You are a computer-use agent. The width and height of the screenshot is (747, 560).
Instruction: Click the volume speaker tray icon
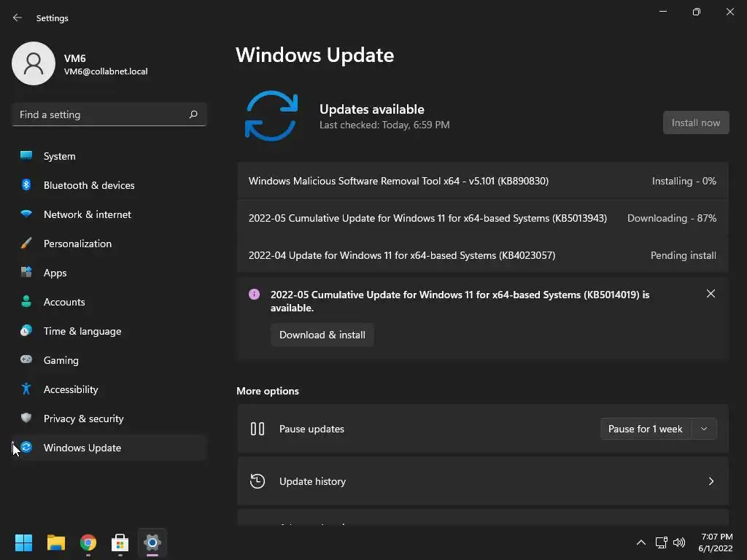click(679, 542)
